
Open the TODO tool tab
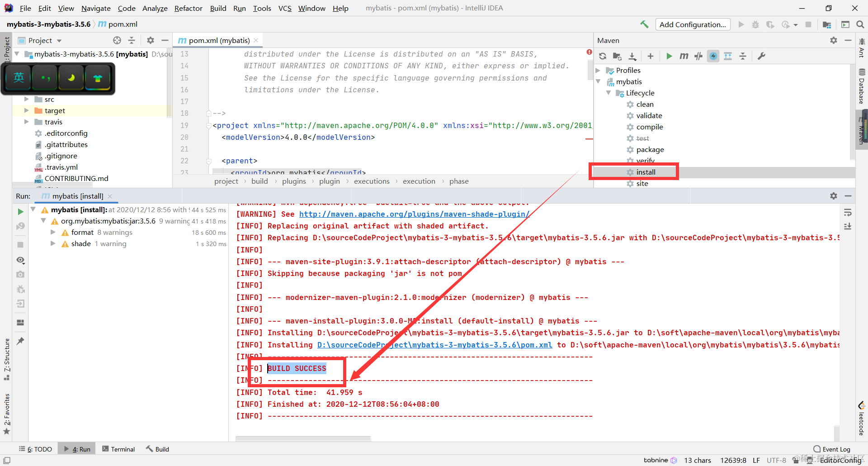click(x=35, y=449)
